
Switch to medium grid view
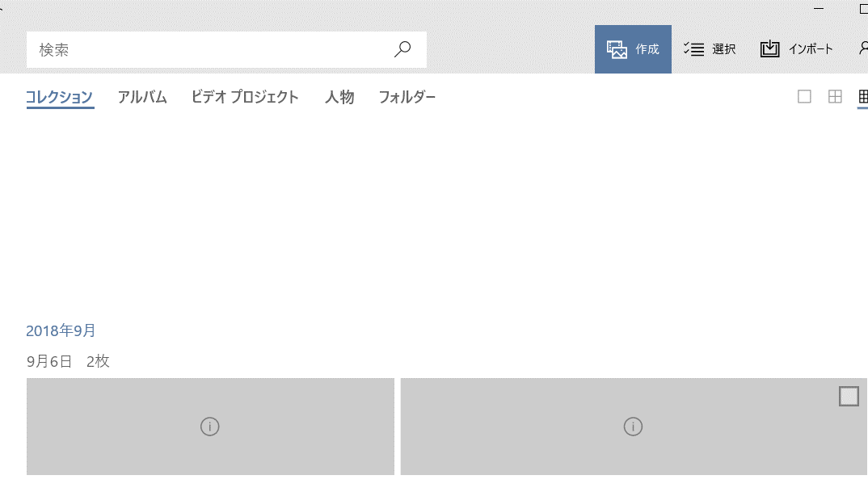click(835, 97)
